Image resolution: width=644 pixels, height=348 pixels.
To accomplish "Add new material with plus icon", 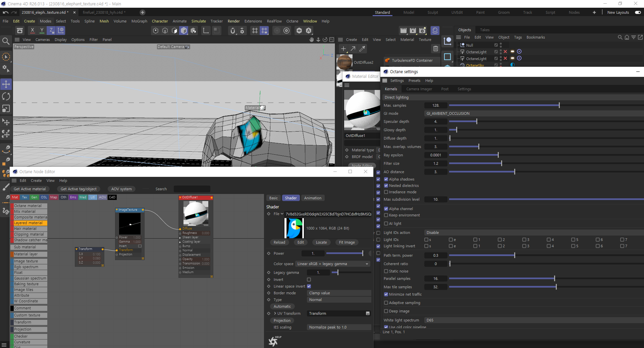I will 343,49.
